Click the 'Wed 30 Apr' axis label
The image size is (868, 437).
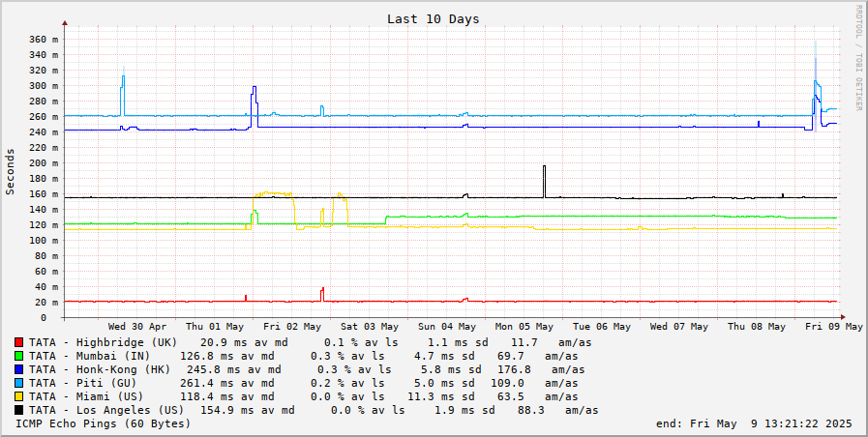(x=137, y=327)
